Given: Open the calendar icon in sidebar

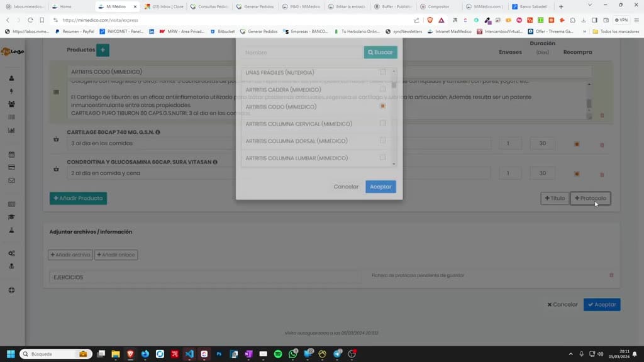Looking at the screenshot, I should (11, 155).
